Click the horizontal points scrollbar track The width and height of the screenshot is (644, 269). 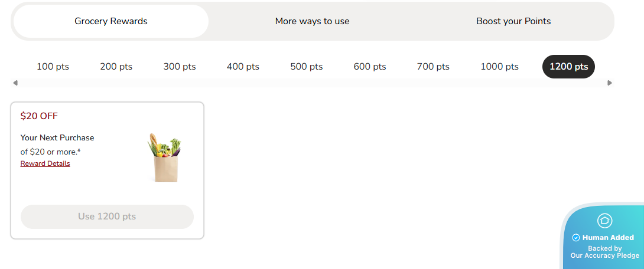(313, 83)
